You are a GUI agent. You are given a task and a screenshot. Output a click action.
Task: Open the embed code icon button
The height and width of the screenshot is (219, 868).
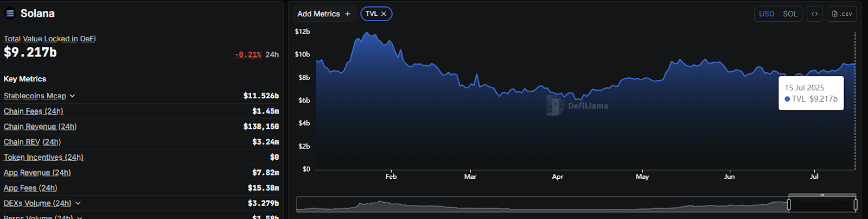[x=814, y=14]
